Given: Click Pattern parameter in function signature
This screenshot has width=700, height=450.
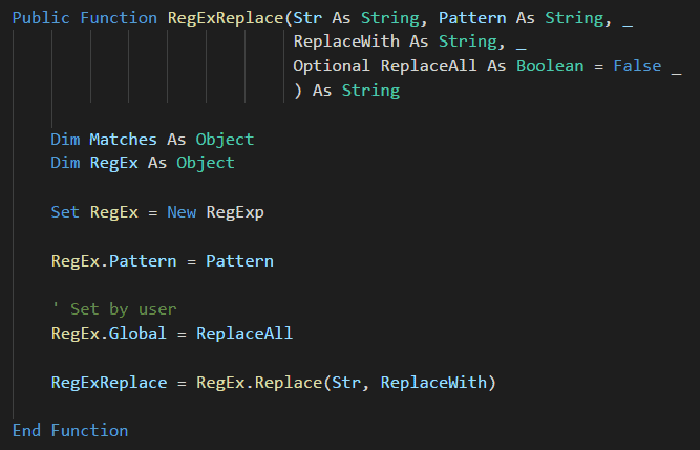Looking at the screenshot, I should tap(472, 18).
